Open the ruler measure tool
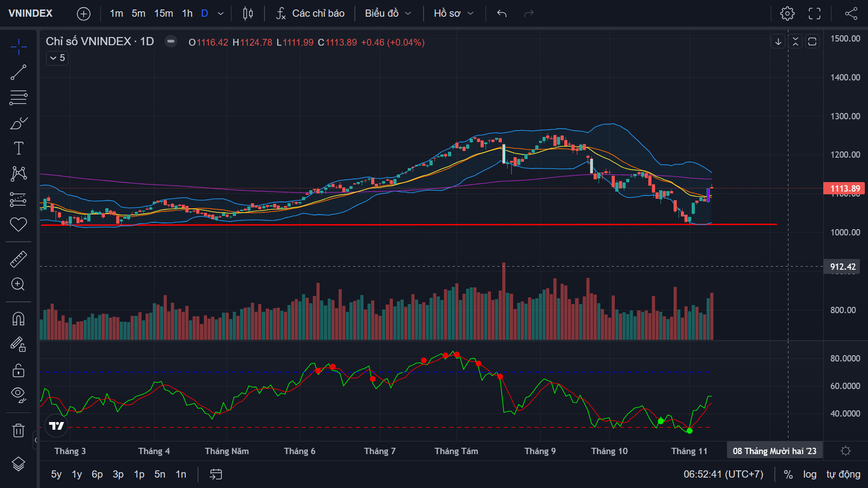The image size is (868, 488). point(18,259)
